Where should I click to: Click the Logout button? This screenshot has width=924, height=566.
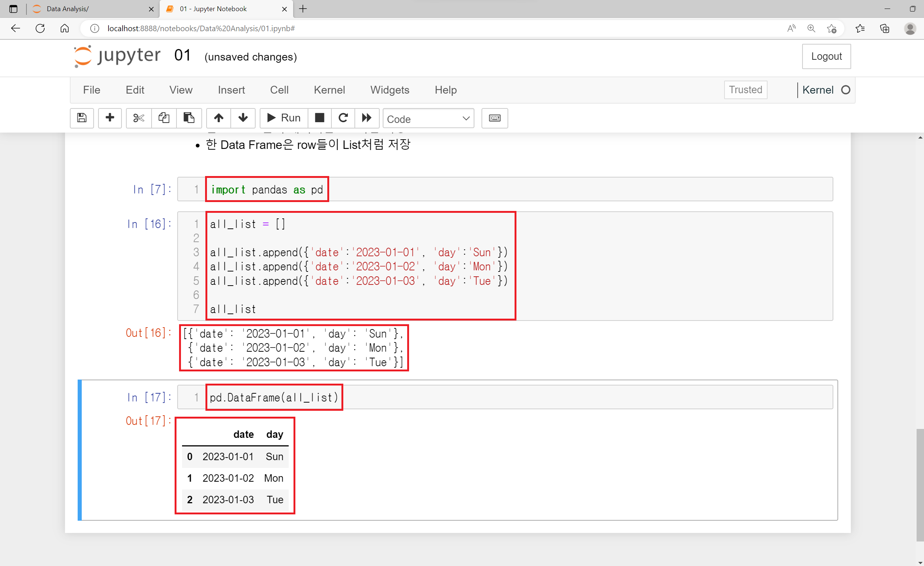click(x=826, y=56)
